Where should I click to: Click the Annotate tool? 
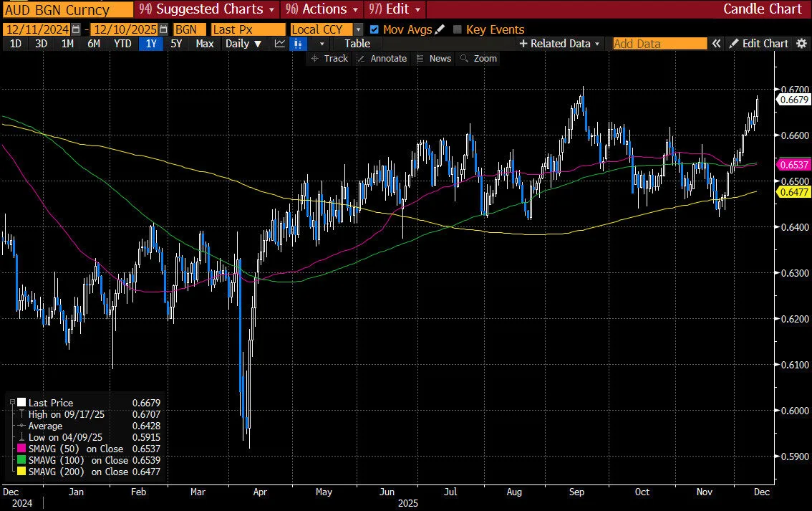tap(382, 59)
